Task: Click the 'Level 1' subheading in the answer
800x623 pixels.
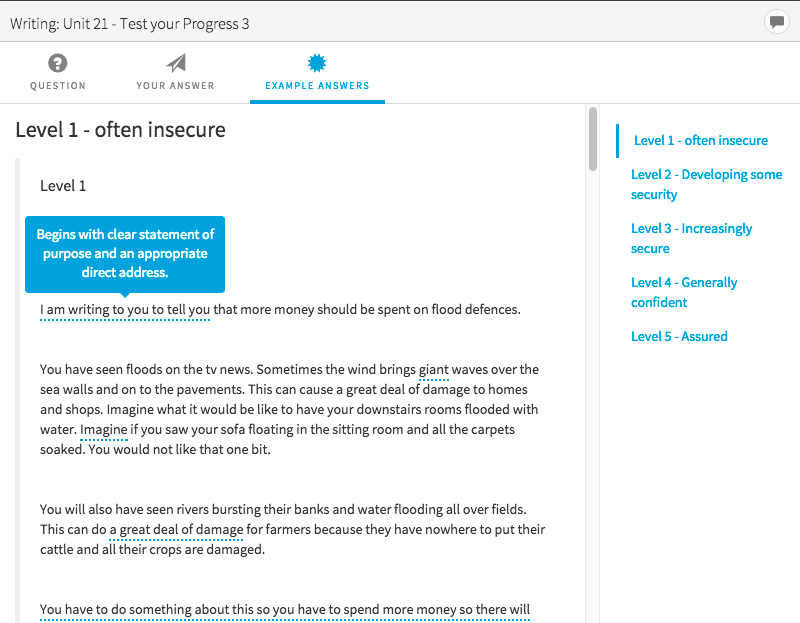Action: coord(63,186)
